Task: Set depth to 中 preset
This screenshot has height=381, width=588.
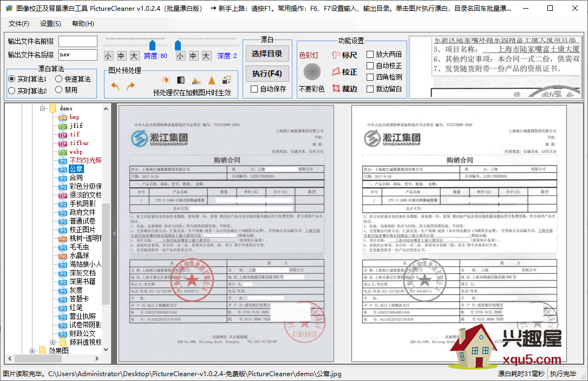Action: [193, 56]
